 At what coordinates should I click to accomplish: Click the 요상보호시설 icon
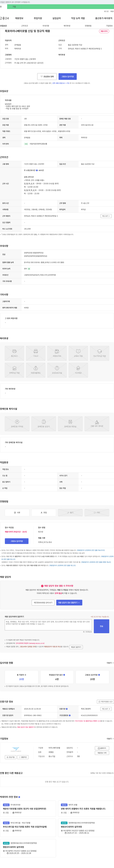point(57,370)
